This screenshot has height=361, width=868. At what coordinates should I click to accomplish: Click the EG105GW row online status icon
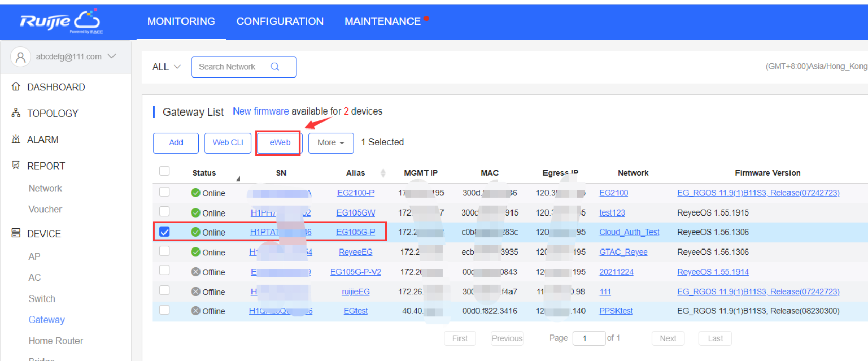coord(196,213)
